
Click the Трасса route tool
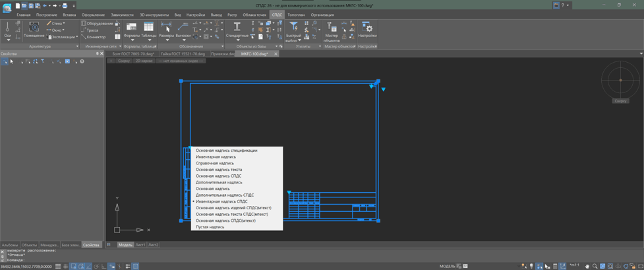90,30
